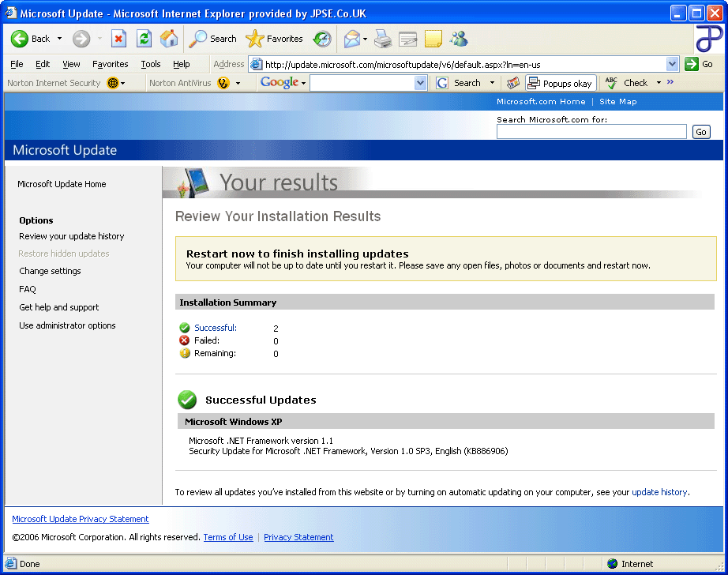Screen dimensions: 728x575
Task: Open the Back button history dropdown arrow
Action: click(59, 39)
